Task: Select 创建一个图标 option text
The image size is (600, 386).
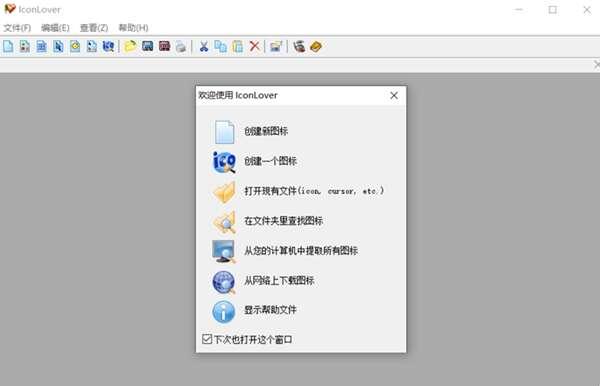Action: 271,161
